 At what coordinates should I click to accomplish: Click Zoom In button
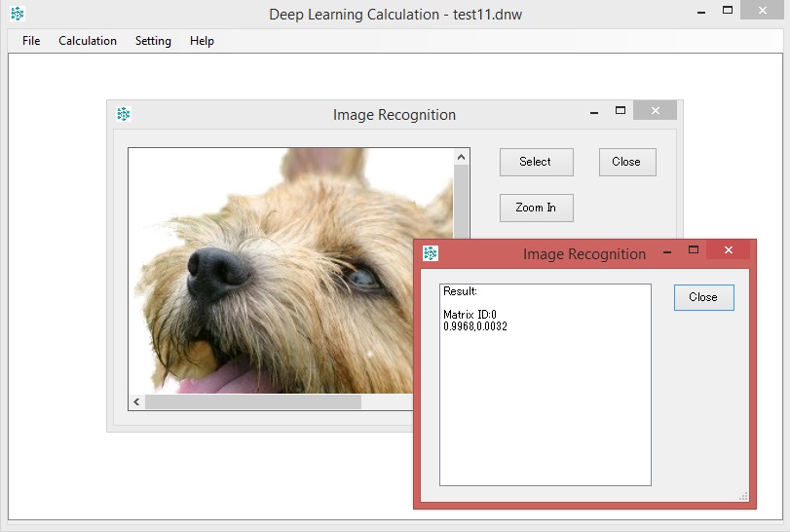536,208
